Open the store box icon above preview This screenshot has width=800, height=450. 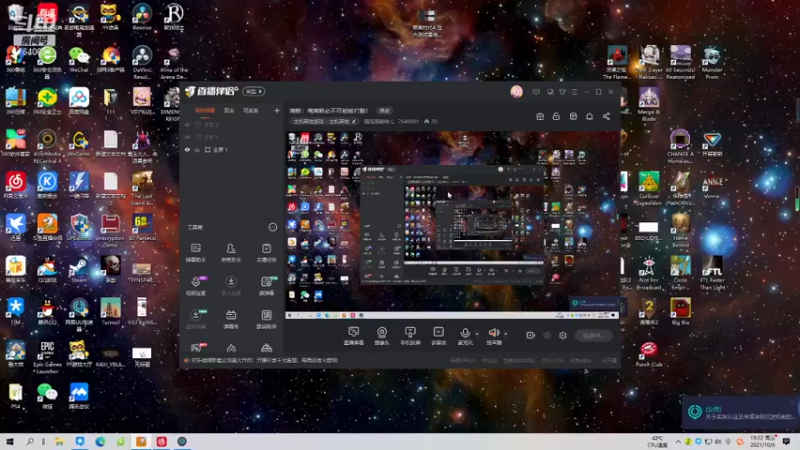[x=573, y=116]
